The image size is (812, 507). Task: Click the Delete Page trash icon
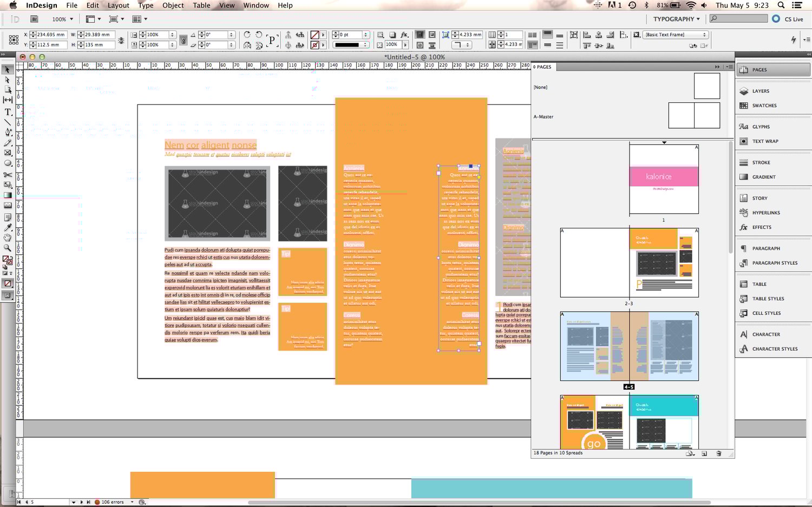pyautogui.click(x=718, y=453)
